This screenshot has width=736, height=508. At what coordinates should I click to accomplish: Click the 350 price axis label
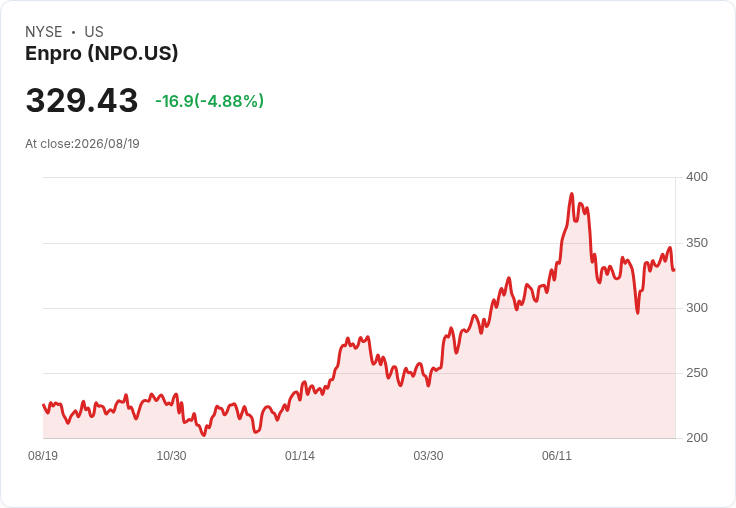[697, 243]
